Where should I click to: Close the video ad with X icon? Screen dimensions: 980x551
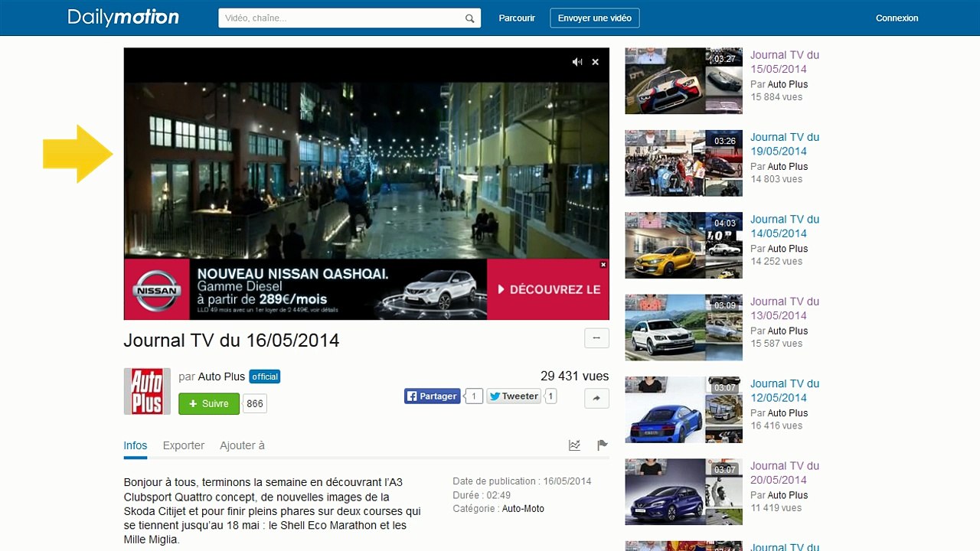[x=595, y=62]
